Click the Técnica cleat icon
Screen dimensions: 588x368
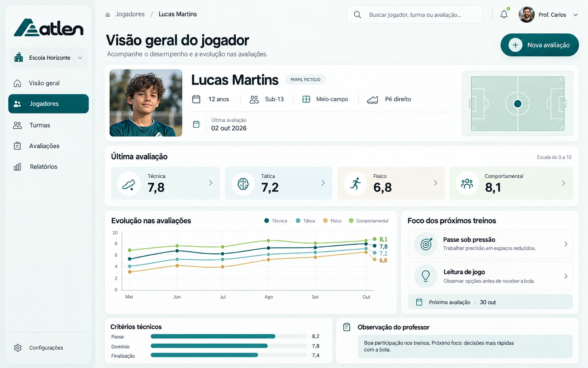(x=129, y=184)
